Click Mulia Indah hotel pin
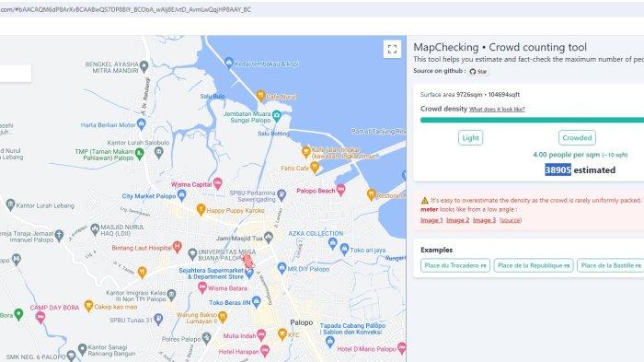Viewport: 644px width, 362px height. click(x=261, y=335)
